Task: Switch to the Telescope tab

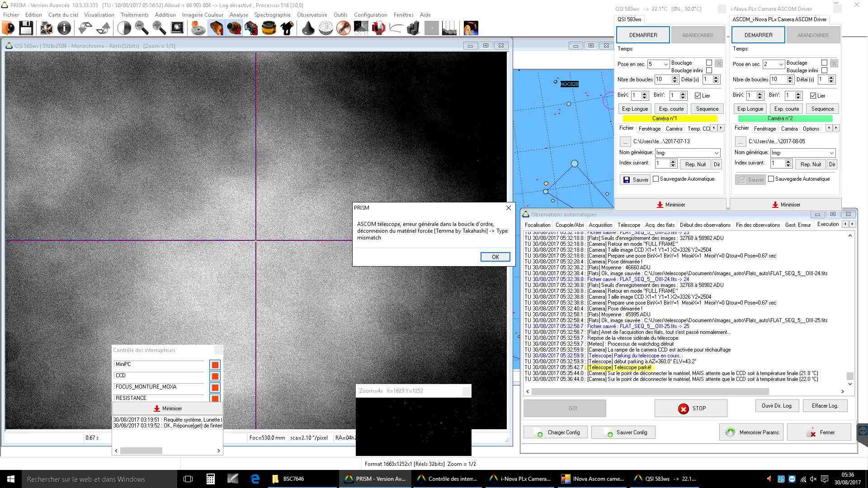Action: tap(628, 225)
